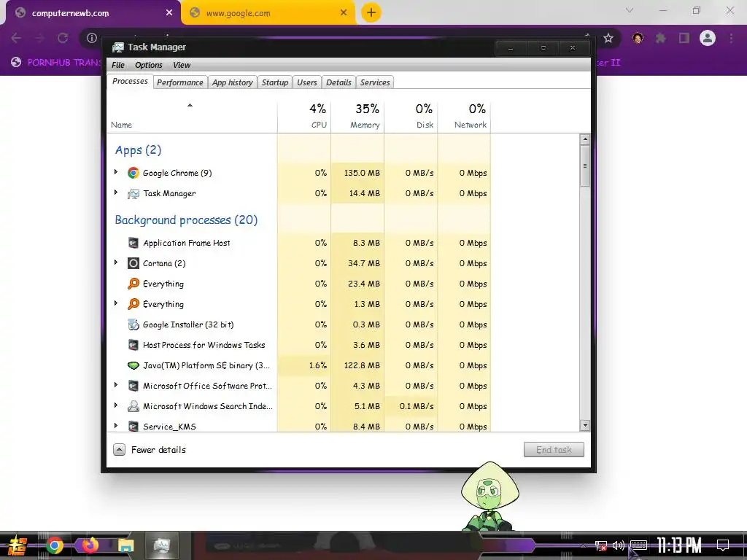
Task: Open the touch keyboard tray icon
Action: click(638, 545)
